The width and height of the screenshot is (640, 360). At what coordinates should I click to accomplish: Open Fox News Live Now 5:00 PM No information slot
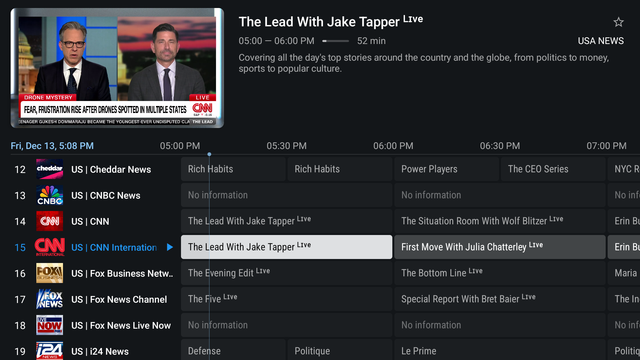[x=287, y=325]
